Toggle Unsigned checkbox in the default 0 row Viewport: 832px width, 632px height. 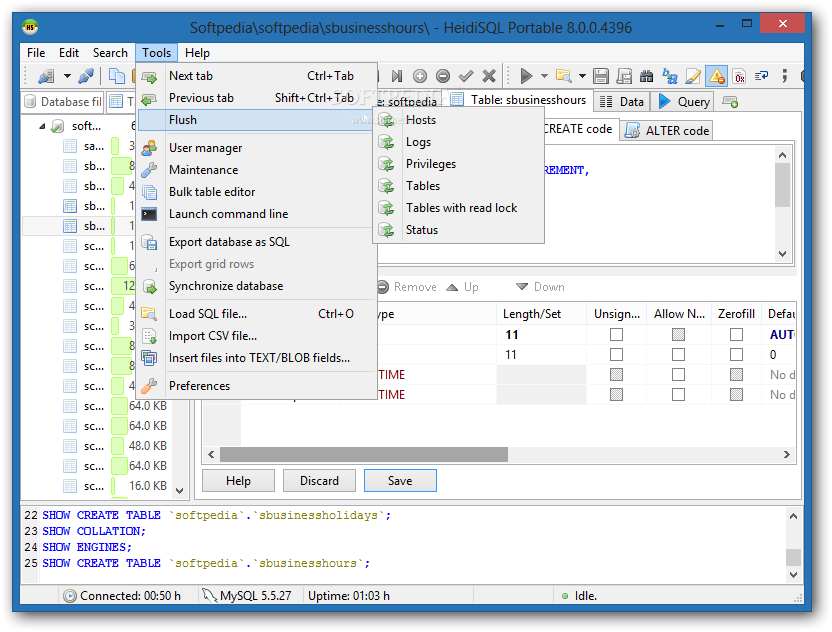(x=616, y=354)
